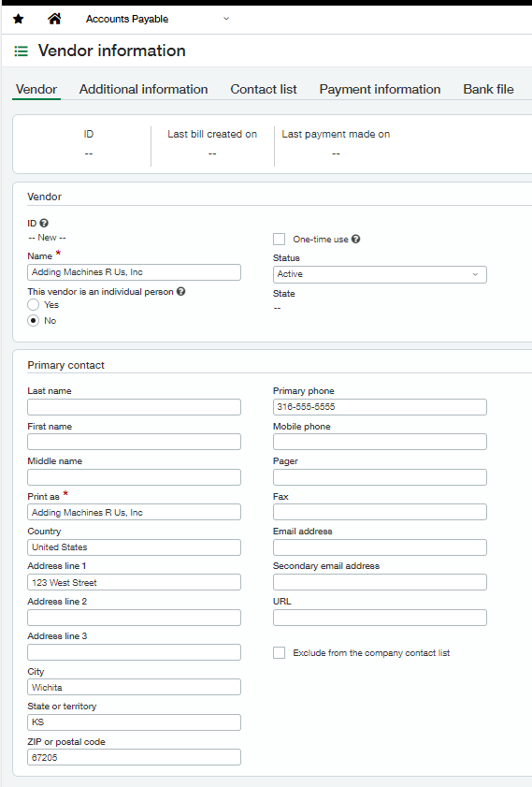Click the Last payment made on label
Screen dimensions: 532x787
[336, 134]
